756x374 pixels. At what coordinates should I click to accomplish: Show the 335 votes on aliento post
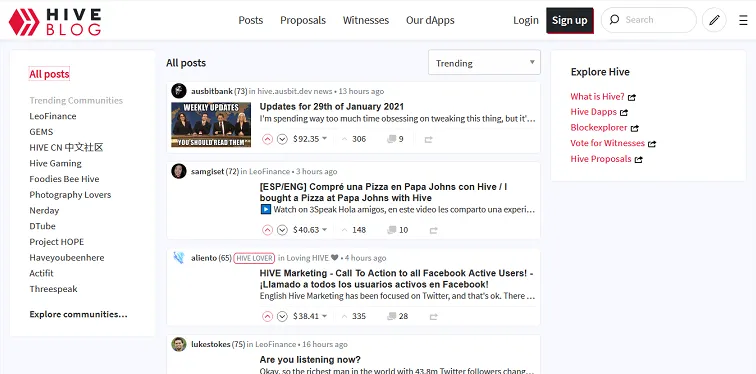tap(353, 316)
